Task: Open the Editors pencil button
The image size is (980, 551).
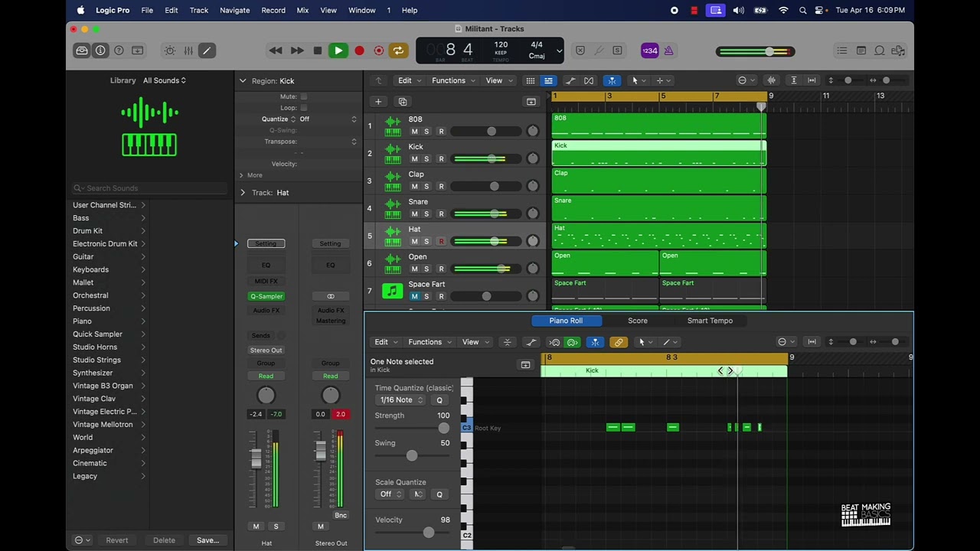Action: [206, 51]
